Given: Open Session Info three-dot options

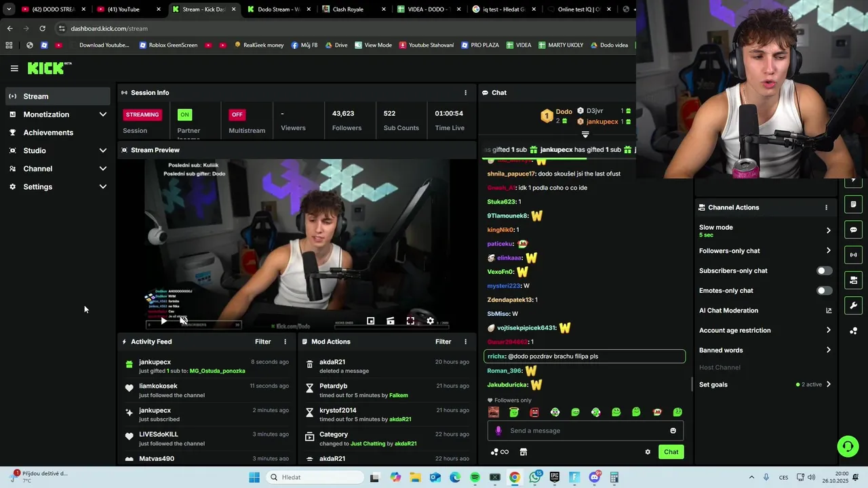Looking at the screenshot, I should tap(465, 93).
